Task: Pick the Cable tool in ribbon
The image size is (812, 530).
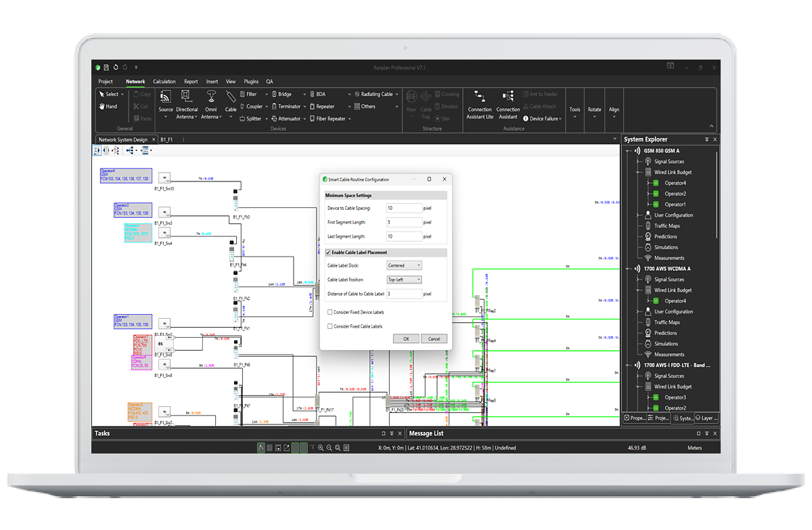Action: (x=231, y=102)
